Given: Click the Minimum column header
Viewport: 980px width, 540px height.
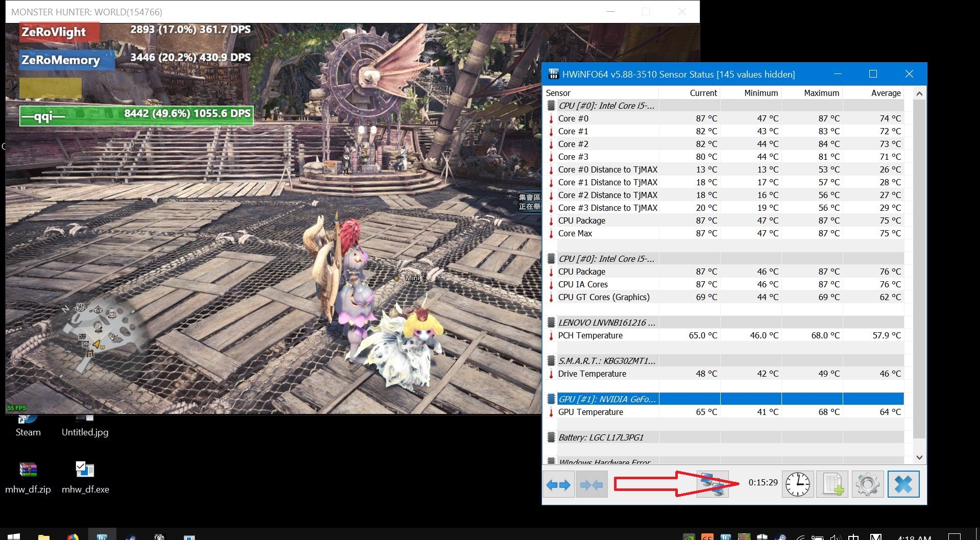Looking at the screenshot, I should 750,93.
